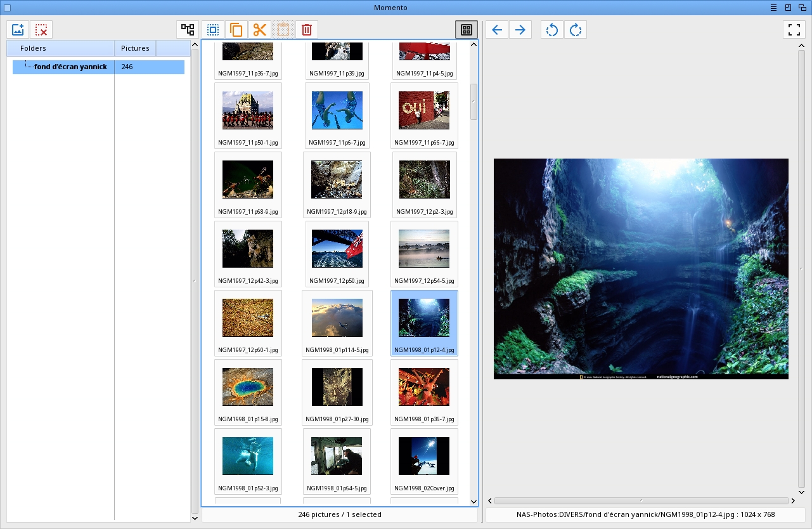Image resolution: width=812 pixels, height=529 pixels.
Task: Select thumbnail NGM1997_11p6-7.jpg
Action: (337, 115)
